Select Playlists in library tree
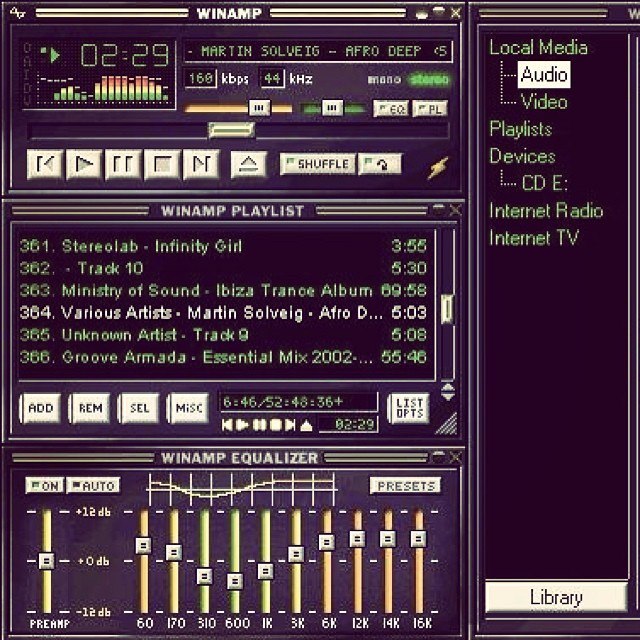Image resolution: width=640 pixels, height=640 pixels. (521, 129)
